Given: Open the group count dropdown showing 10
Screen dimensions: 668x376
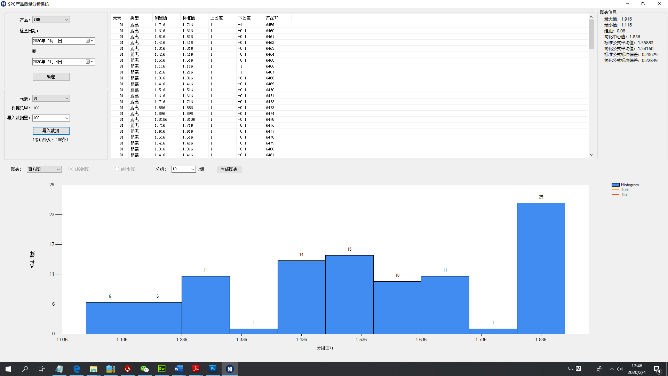Looking at the screenshot, I should [x=183, y=169].
